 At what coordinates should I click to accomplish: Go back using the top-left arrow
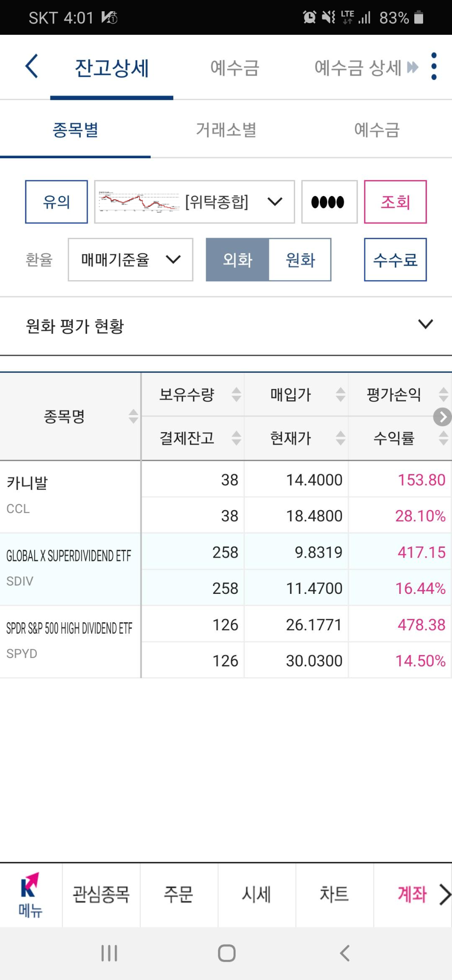click(x=32, y=67)
